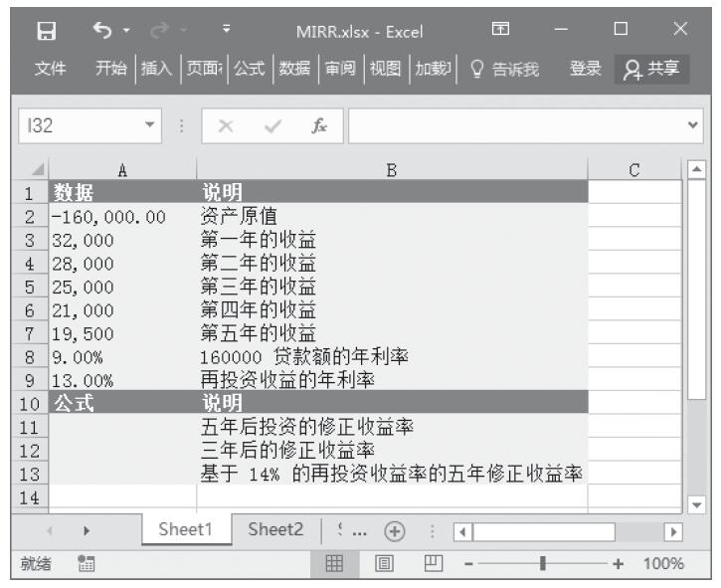Switch to Sheet2 tab
Viewport: 721px width, 588px height.
click(275, 530)
